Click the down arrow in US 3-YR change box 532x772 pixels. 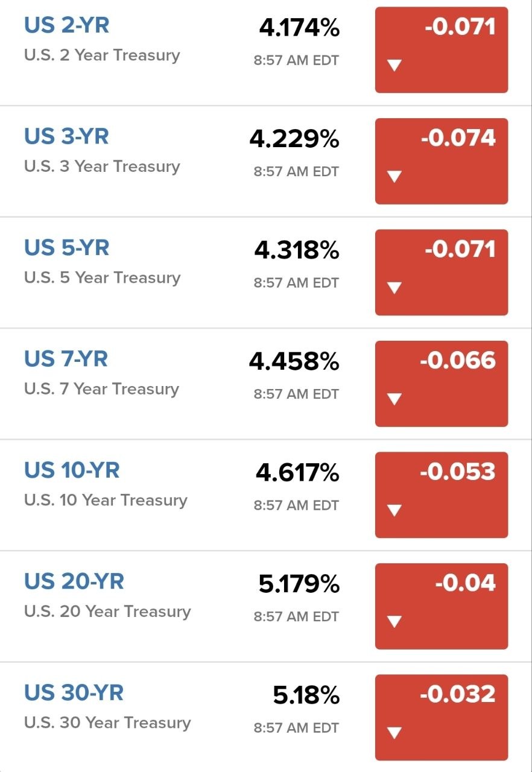coord(394,177)
